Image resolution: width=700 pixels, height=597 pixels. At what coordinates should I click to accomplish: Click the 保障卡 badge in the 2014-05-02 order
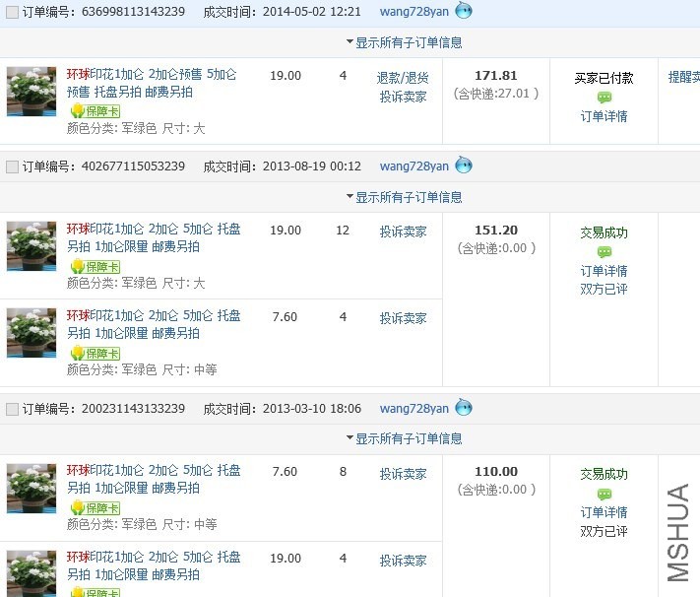point(95,111)
